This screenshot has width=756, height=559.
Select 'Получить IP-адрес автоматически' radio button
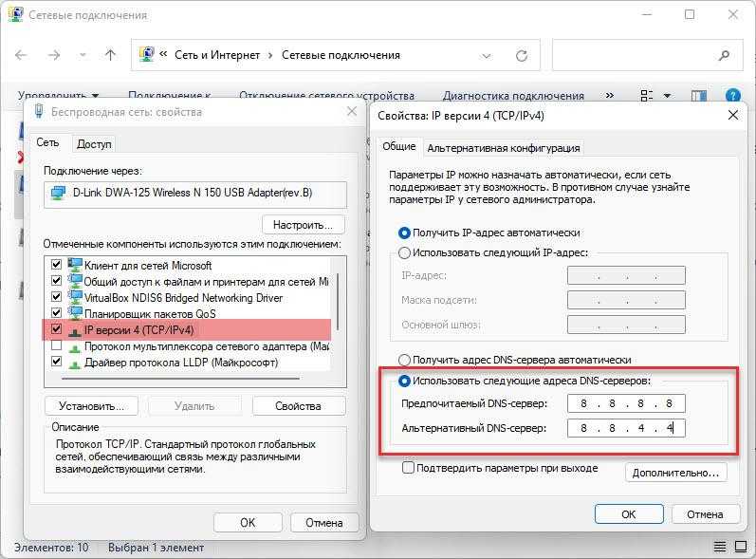point(404,233)
